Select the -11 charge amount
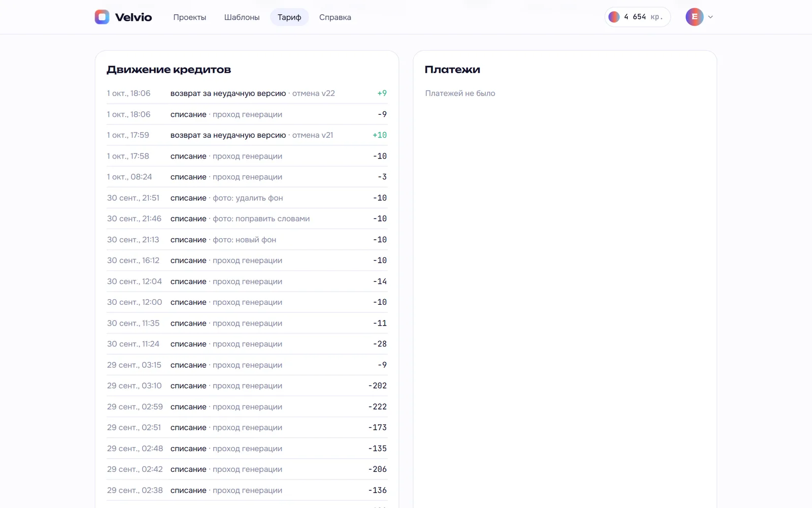The height and width of the screenshot is (508, 812). 380,323
